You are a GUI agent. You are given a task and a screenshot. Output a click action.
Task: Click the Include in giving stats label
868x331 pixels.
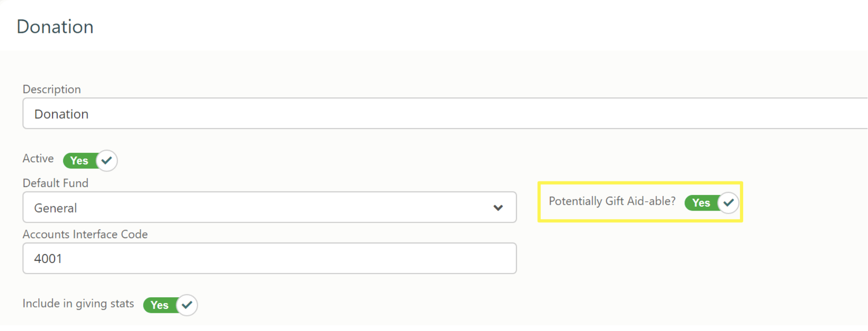pyautogui.click(x=78, y=303)
